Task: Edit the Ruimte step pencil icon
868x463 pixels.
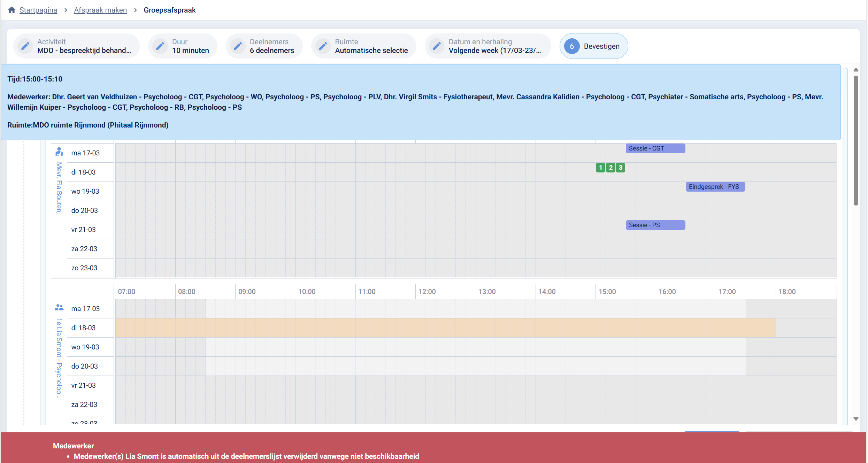Action: tap(323, 46)
